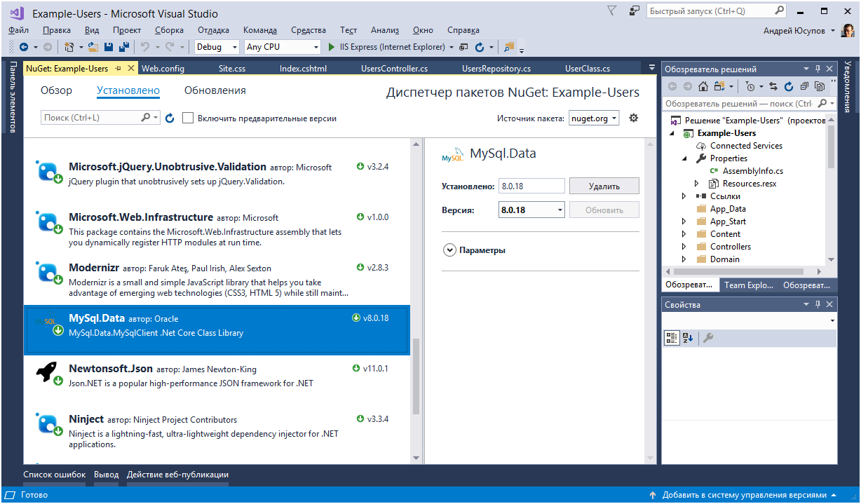Start debugging with the green play icon
The image size is (861, 504).
[x=332, y=47]
